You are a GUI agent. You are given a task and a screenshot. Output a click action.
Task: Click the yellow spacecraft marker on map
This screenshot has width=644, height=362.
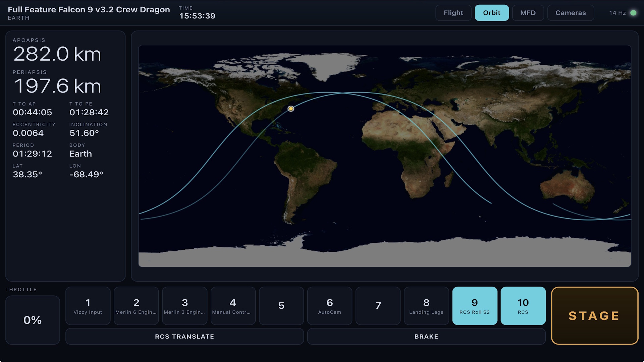[x=291, y=109]
